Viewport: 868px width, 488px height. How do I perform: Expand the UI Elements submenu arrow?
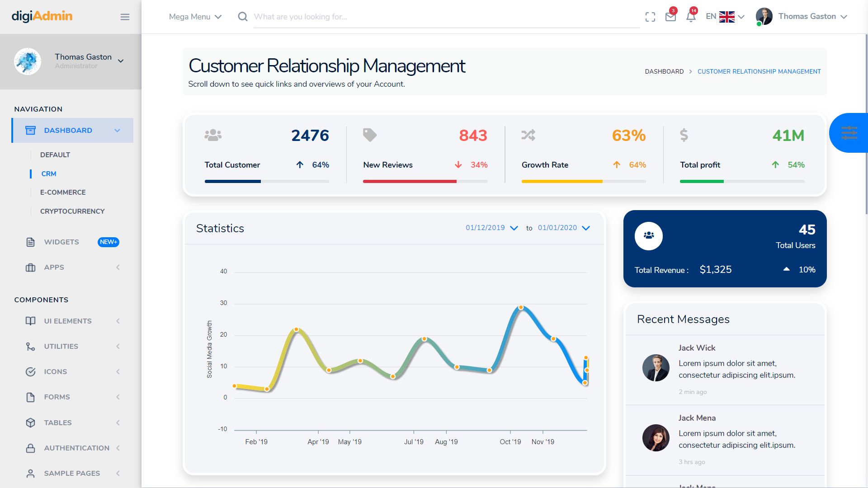(x=118, y=321)
